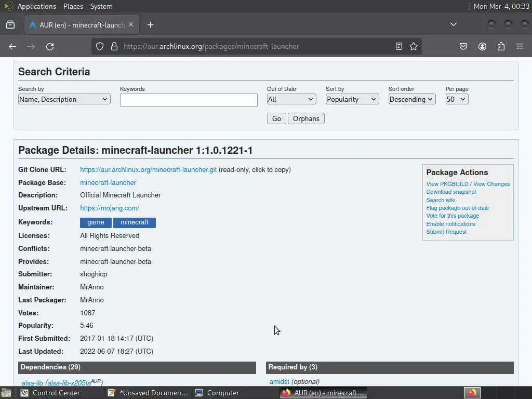This screenshot has height=399, width=532.
Task: Click the Required by (3) header
Action: pyautogui.click(x=390, y=367)
